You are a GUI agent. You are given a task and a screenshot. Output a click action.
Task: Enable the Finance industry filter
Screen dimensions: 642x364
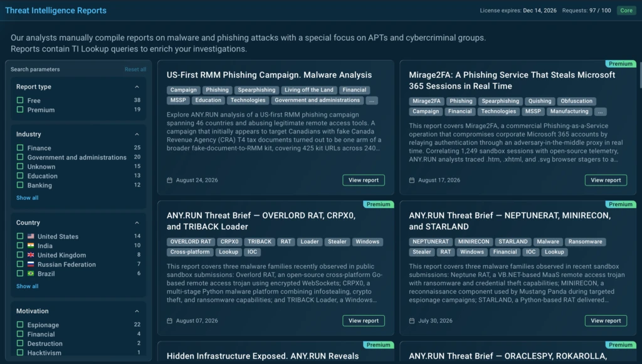[x=19, y=148]
